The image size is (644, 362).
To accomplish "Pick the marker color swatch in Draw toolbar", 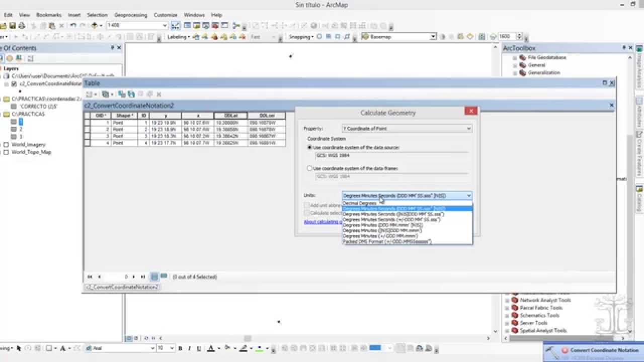I will pyautogui.click(x=259, y=348).
